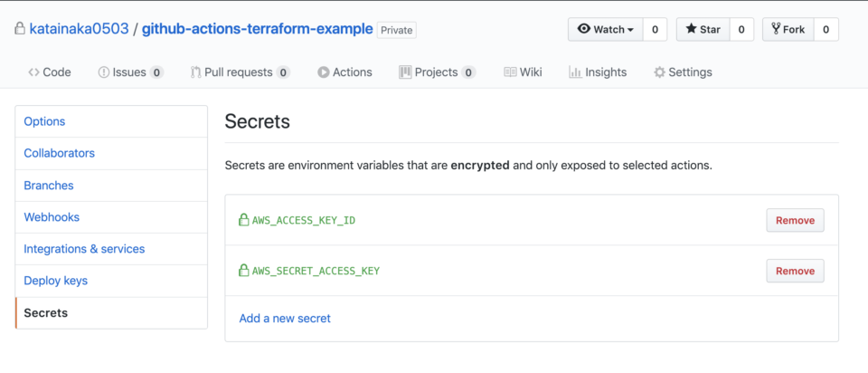Viewport: 868px width, 373px height.
Task: View the Insights tab
Action: point(598,72)
